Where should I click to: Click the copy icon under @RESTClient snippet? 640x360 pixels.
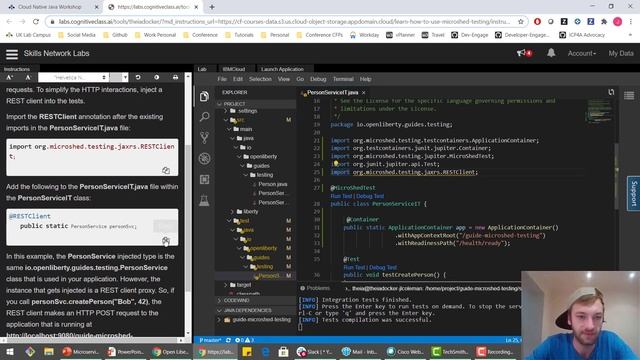coord(166,240)
